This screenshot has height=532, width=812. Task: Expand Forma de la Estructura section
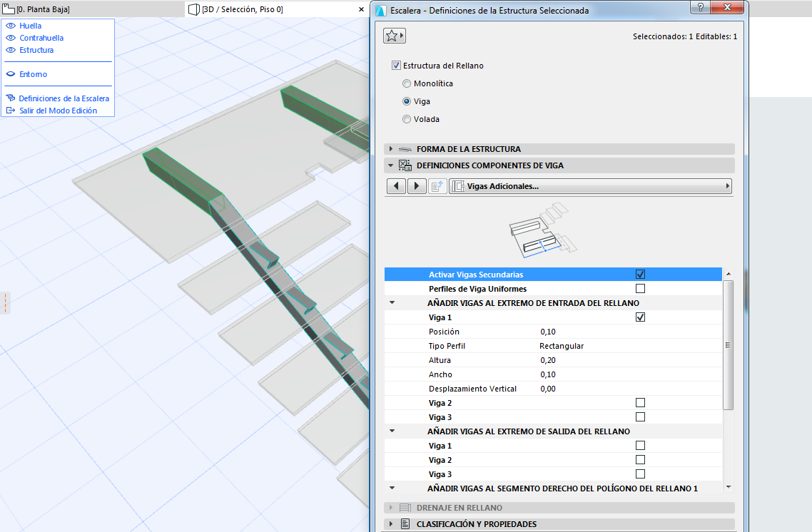(469, 149)
